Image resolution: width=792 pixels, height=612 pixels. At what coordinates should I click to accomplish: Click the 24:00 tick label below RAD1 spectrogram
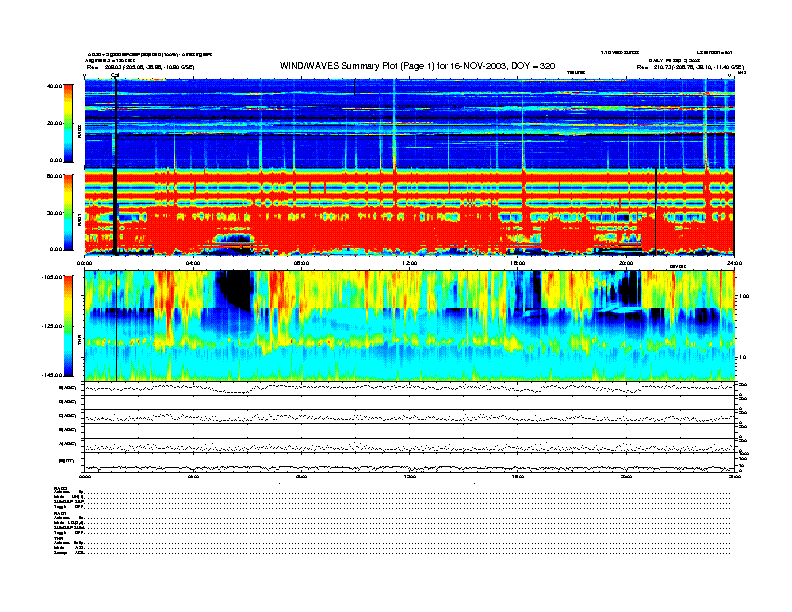click(x=734, y=263)
